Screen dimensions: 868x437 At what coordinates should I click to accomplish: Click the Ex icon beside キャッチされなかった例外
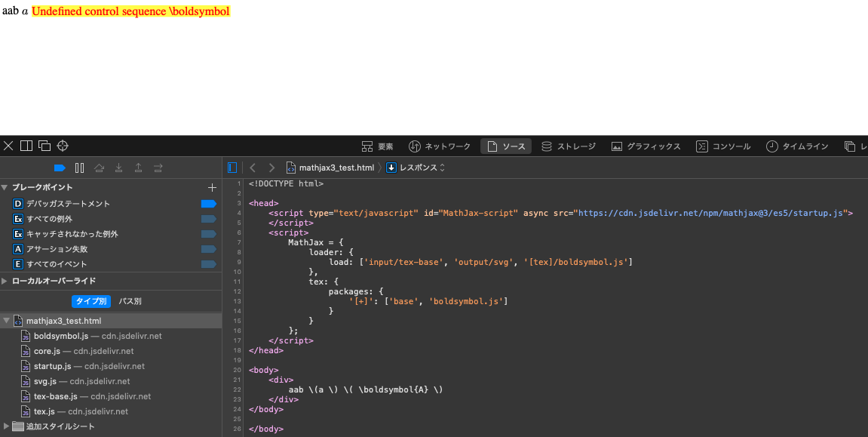click(17, 234)
